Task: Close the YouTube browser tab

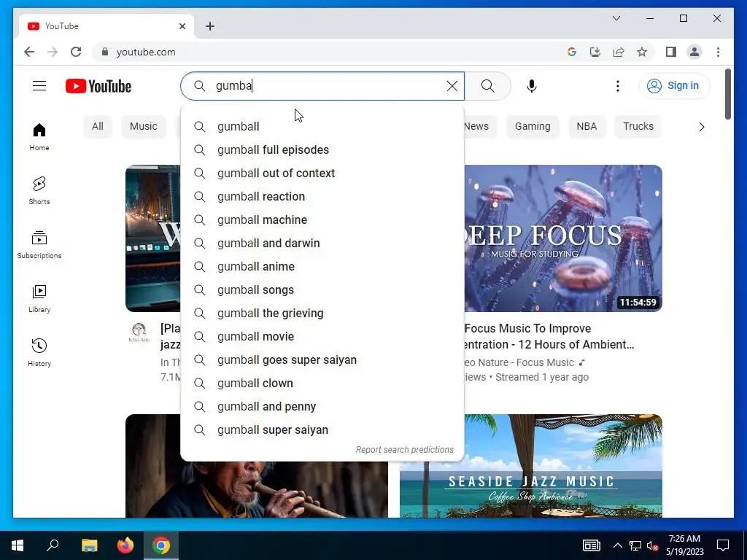Action: (182, 26)
